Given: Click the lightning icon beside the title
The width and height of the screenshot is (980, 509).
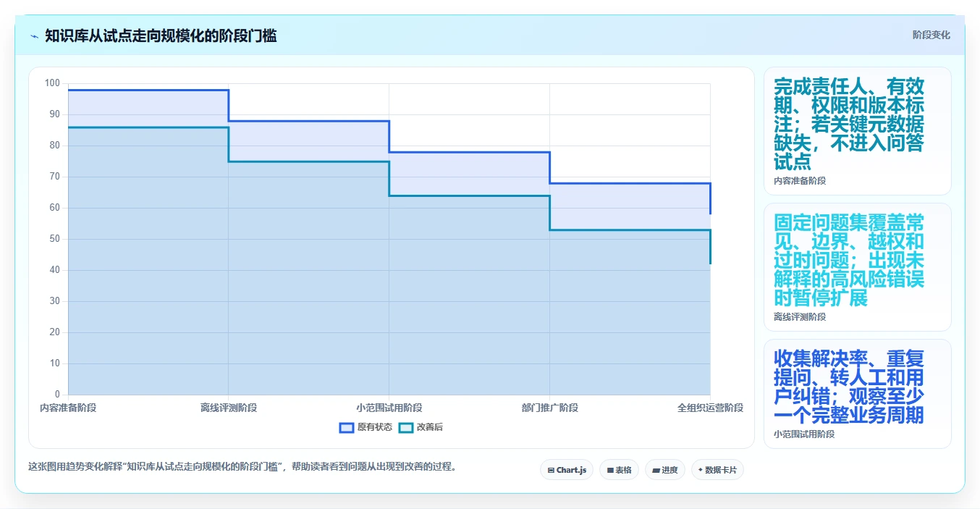Looking at the screenshot, I should 34,36.
